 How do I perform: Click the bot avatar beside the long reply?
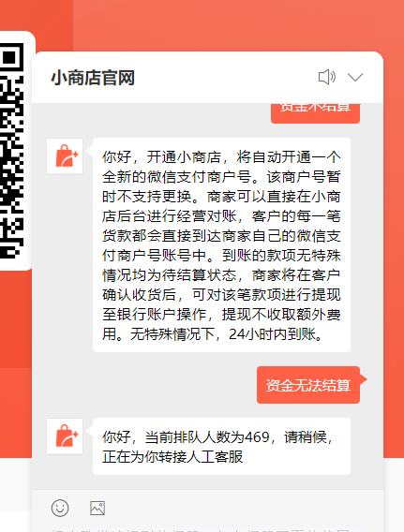point(65,156)
